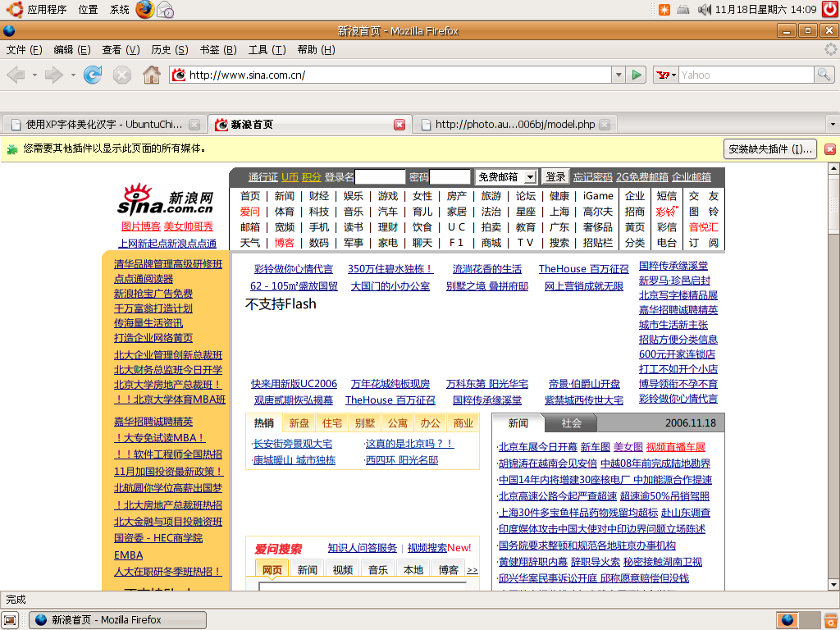The height and width of the screenshot is (630, 840).
Task: Click the Firefox Back arrow button
Action: tap(16, 75)
